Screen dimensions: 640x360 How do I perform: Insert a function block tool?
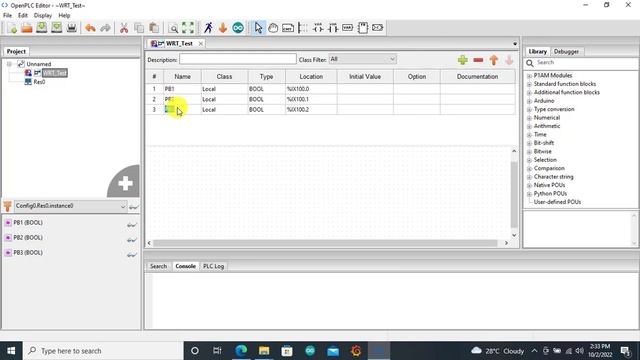click(362, 28)
